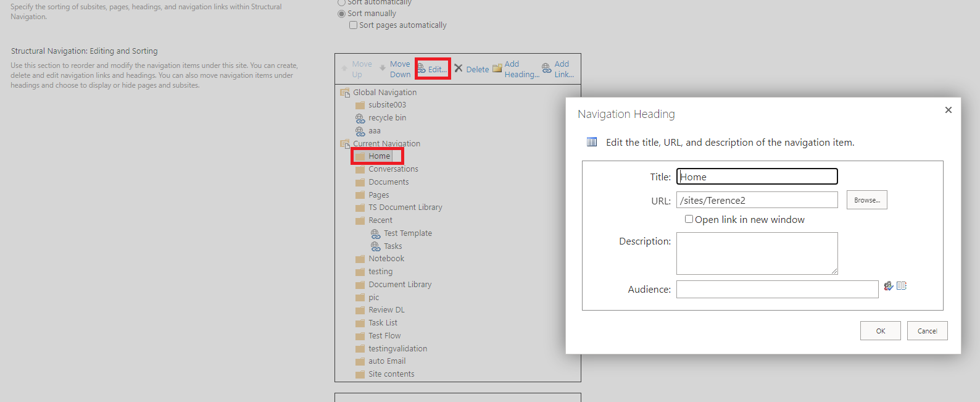Select the Site contents item
This screenshot has height=402, width=980.
tap(391, 374)
